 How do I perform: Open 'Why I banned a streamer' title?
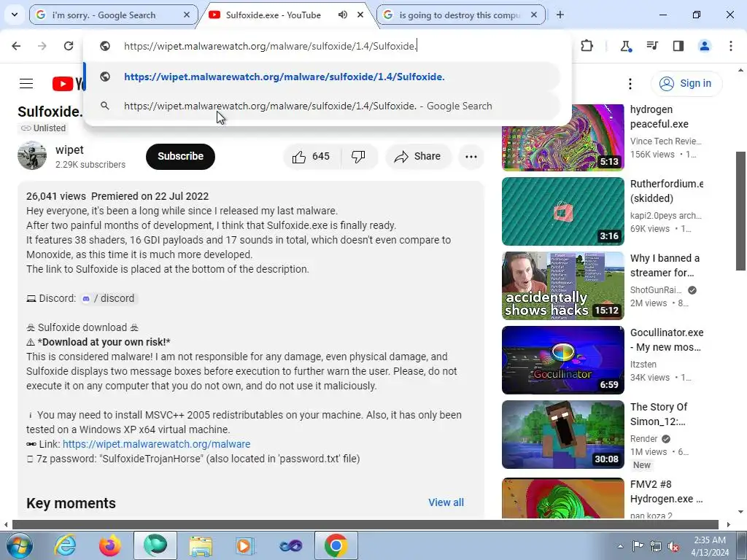click(x=665, y=265)
